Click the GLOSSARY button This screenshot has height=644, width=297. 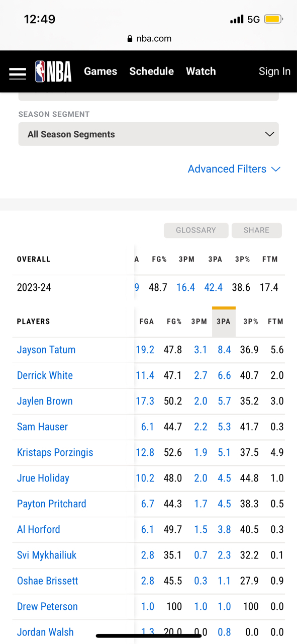[x=196, y=230]
